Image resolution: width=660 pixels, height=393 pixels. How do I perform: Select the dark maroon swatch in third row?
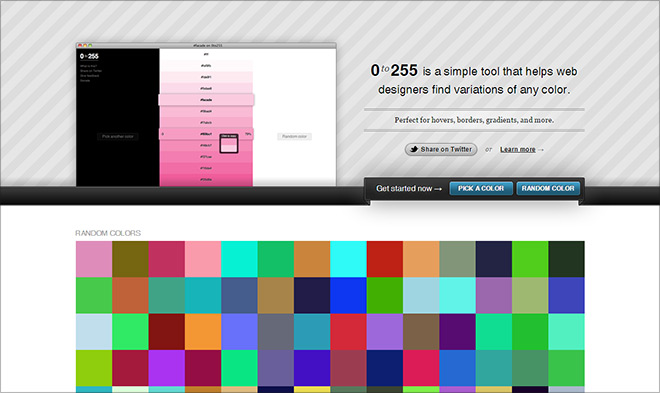167,332
